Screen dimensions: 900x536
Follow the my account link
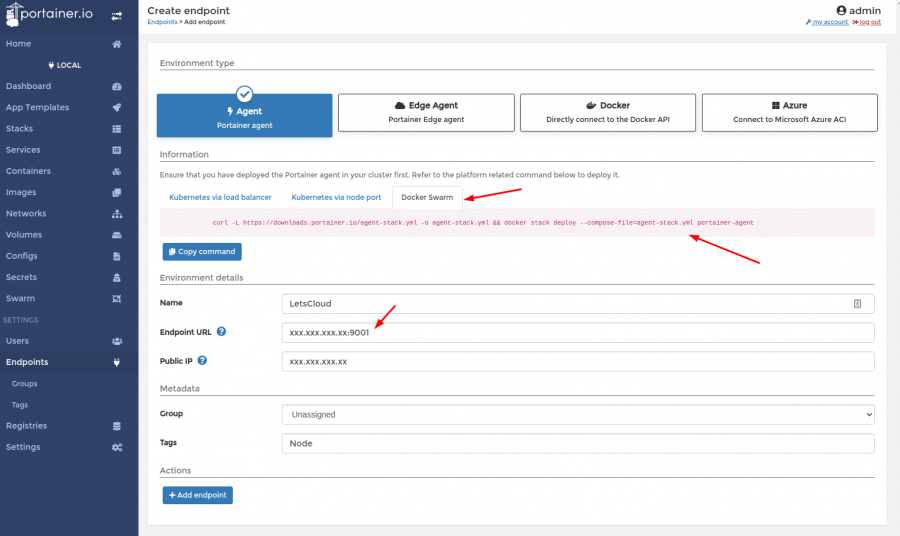tap(827, 22)
